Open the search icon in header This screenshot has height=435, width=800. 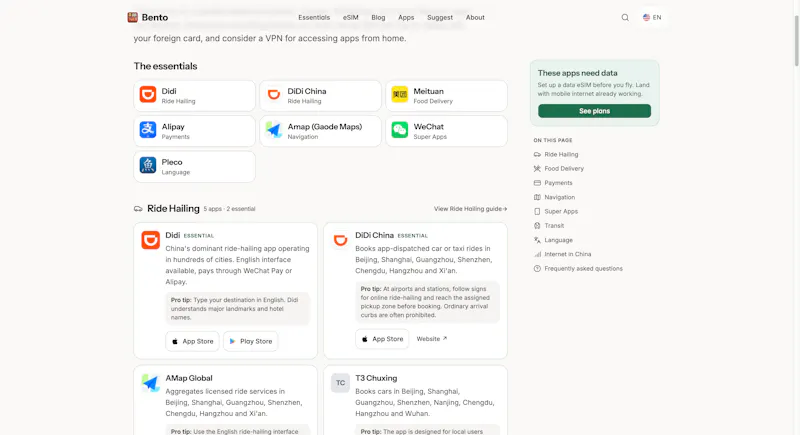coord(625,17)
